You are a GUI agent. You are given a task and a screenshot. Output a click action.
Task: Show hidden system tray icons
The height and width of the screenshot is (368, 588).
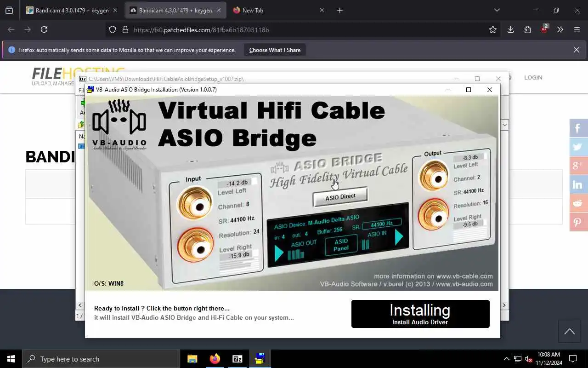click(x=506, y=359)
